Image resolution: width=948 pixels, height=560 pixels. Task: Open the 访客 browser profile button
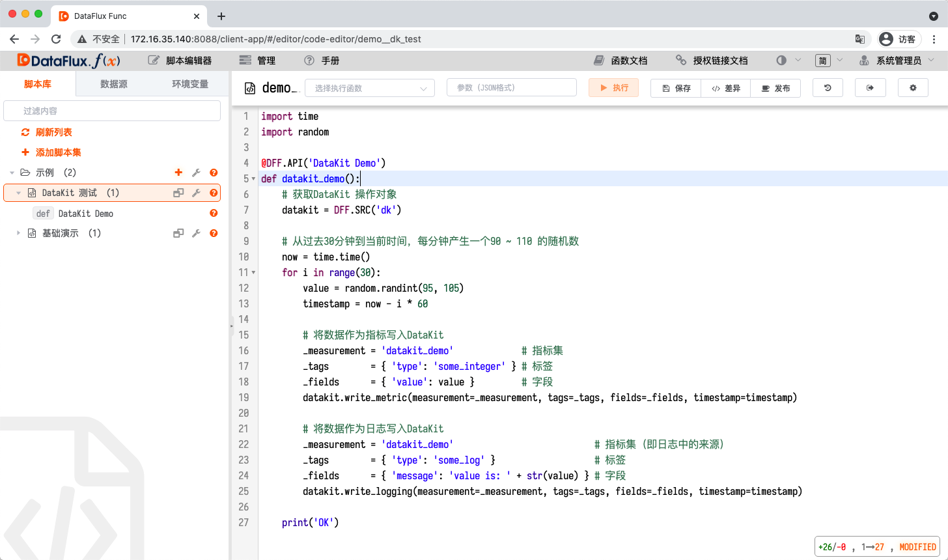coord(899,39)
